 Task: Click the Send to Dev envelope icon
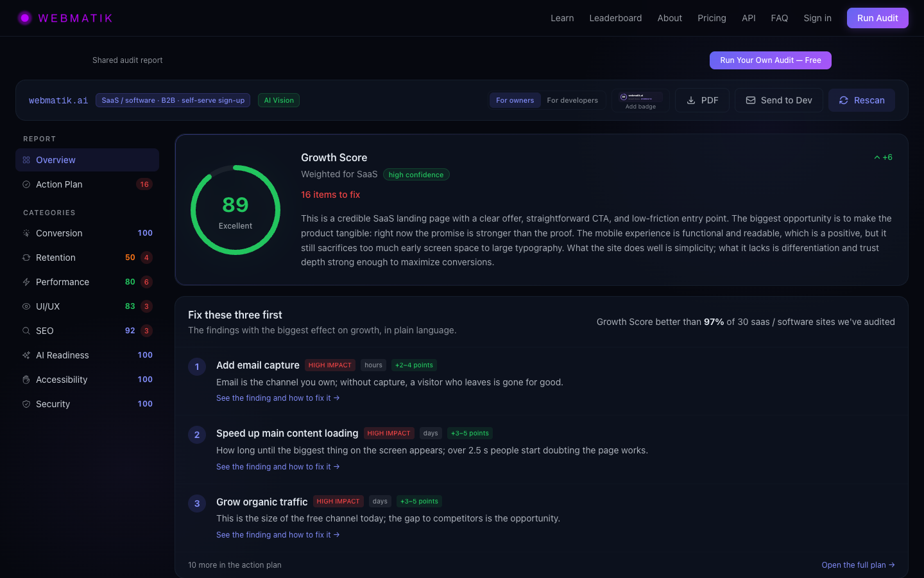(x=750, y=100)
